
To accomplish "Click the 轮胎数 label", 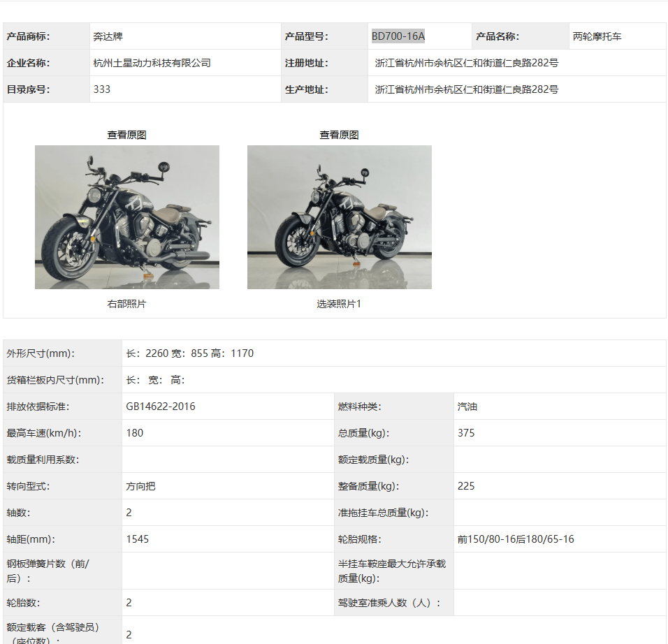I will click(x=24, y=603).
